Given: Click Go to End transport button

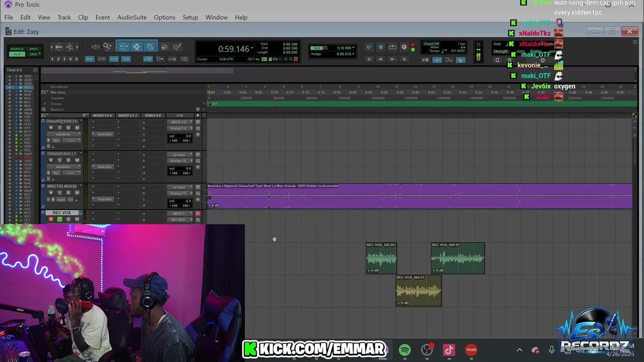Looking at the screenshot, I should click(x=404, y=59).
